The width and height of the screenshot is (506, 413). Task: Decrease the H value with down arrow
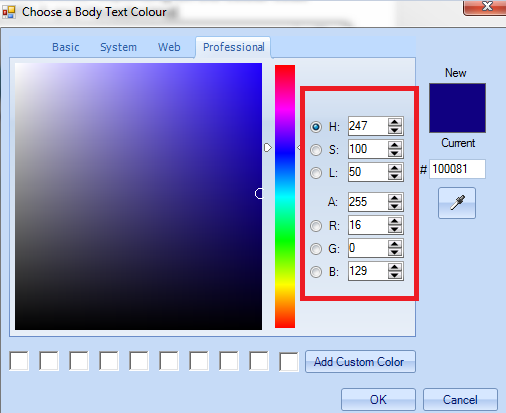click(395, 130)
